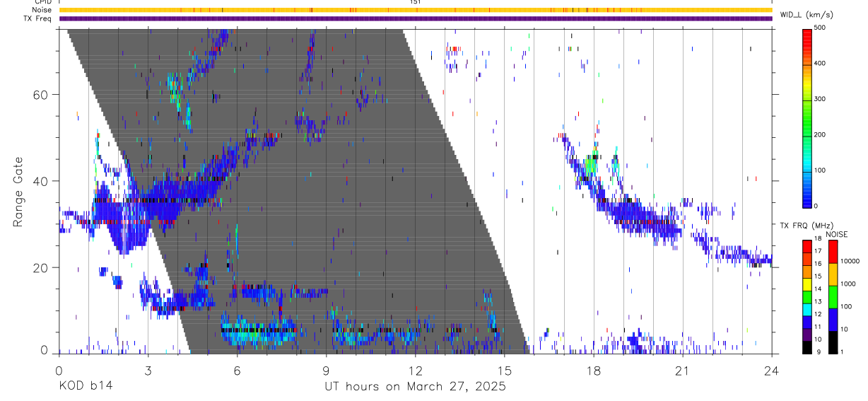Click the 0 tick on the width colorbar
Viewport: 868px width, 401px height.
(816, 206)
